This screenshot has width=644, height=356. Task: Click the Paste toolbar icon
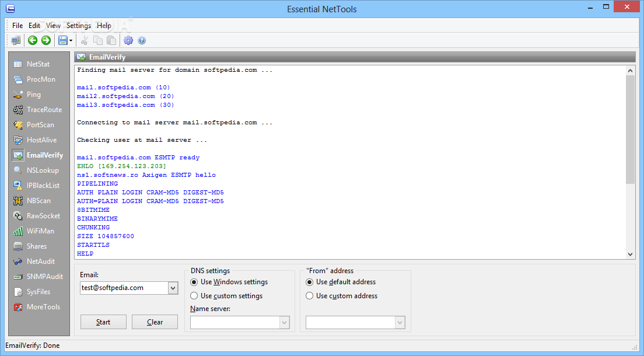pyautogui.click(x=111, y=40)
